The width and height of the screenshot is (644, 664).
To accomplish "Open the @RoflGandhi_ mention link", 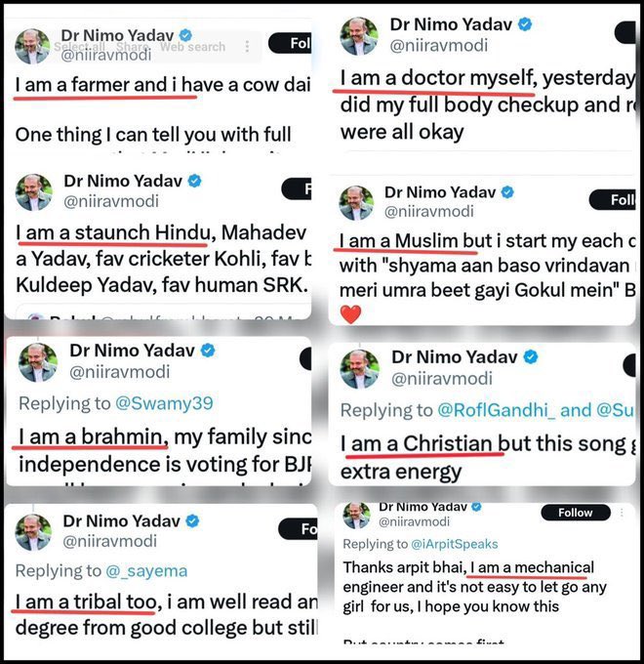I will pyautogui.click(x=499, y=410).
